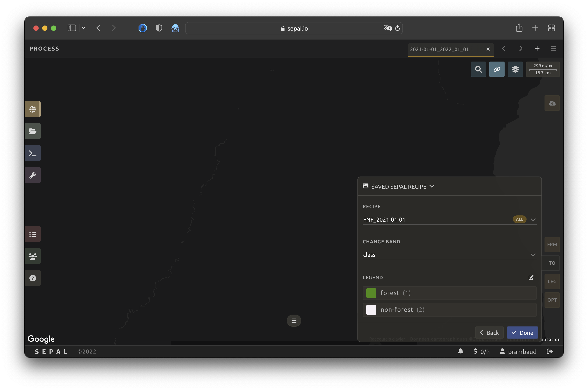Open the Process globe section
The height and width of the screenshot is (390, 588).
(32, 109)
